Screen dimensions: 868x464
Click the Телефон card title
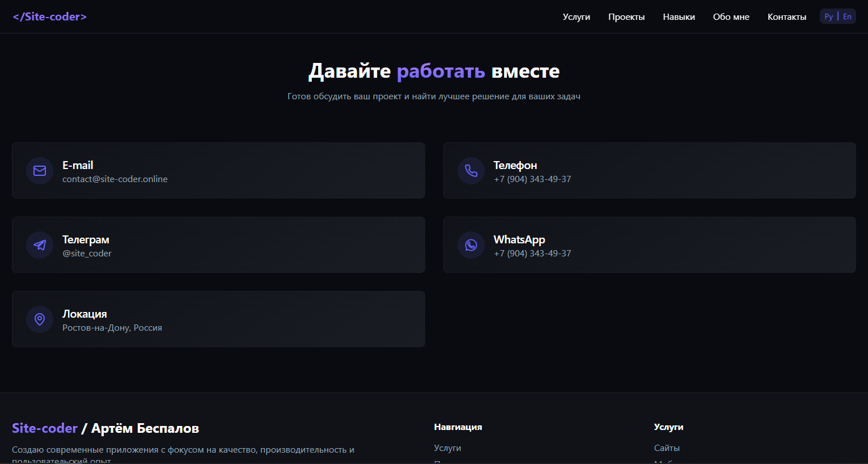coord(515,165)
